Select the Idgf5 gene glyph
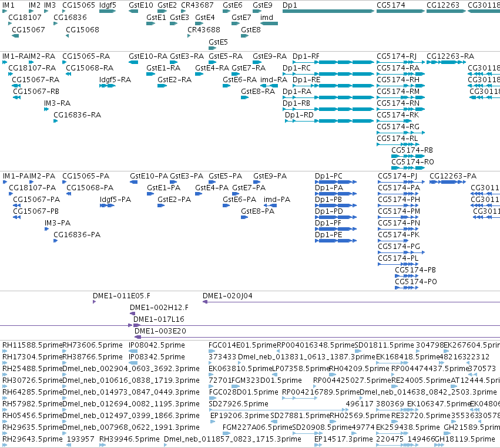 pyautogui.click(x=107, y=11)
